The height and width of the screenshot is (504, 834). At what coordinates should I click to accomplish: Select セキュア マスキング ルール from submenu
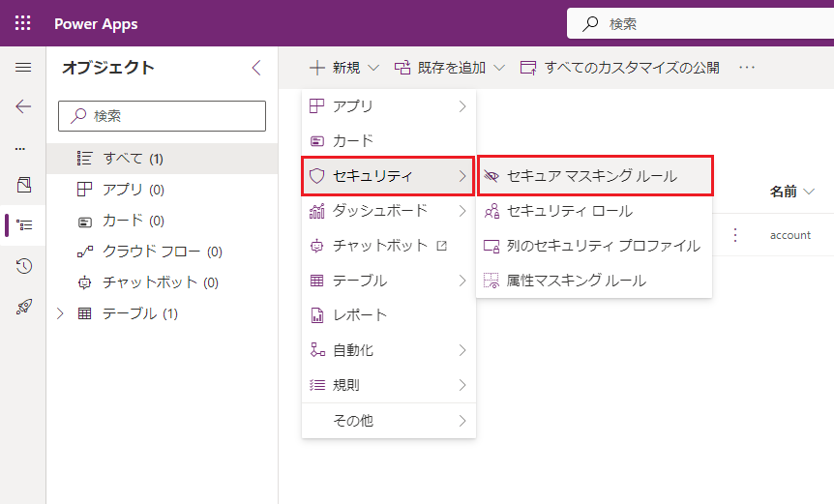coord(592,176)
